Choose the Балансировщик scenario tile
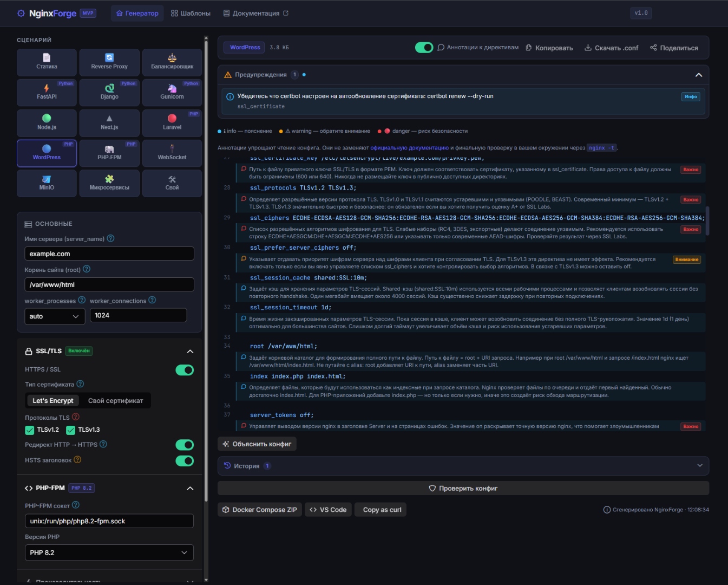 [172, 62]
